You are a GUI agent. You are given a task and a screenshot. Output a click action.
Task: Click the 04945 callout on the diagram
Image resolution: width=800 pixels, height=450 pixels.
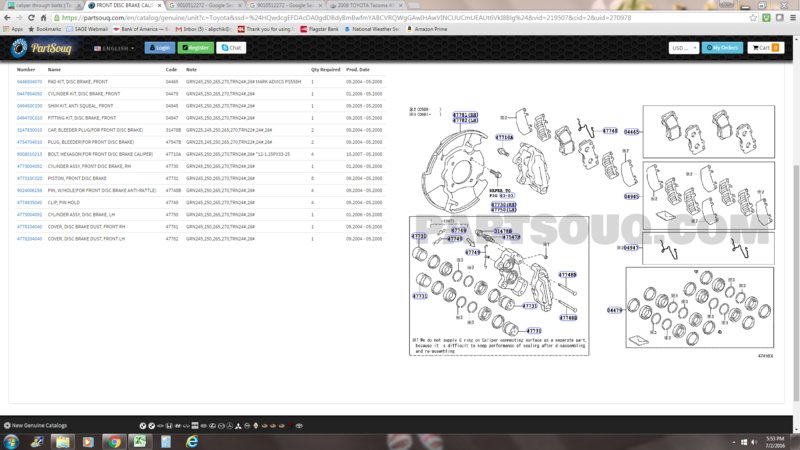631,196
